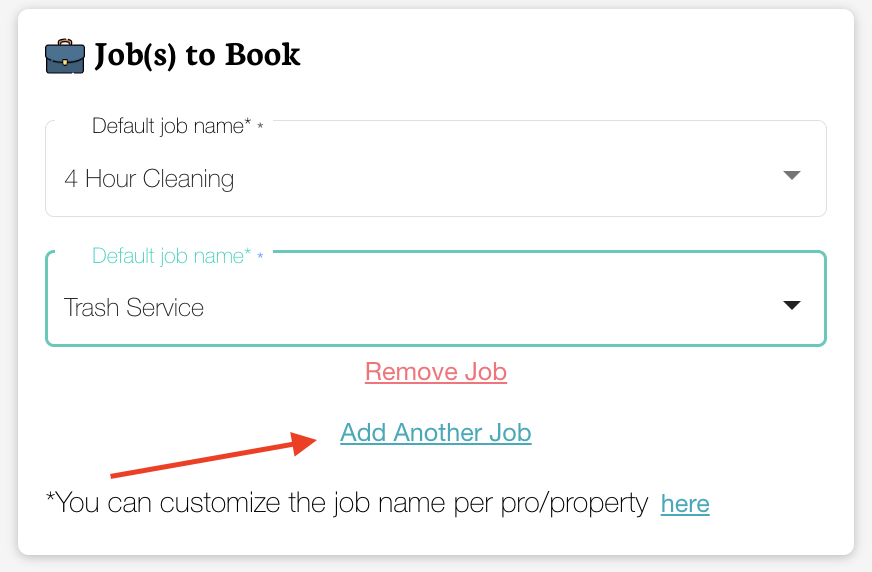This screenshot has height=572, width=872.
Task: Click the tail end of the red arrow
Action: pyautogui.click(x=115, y=474)
